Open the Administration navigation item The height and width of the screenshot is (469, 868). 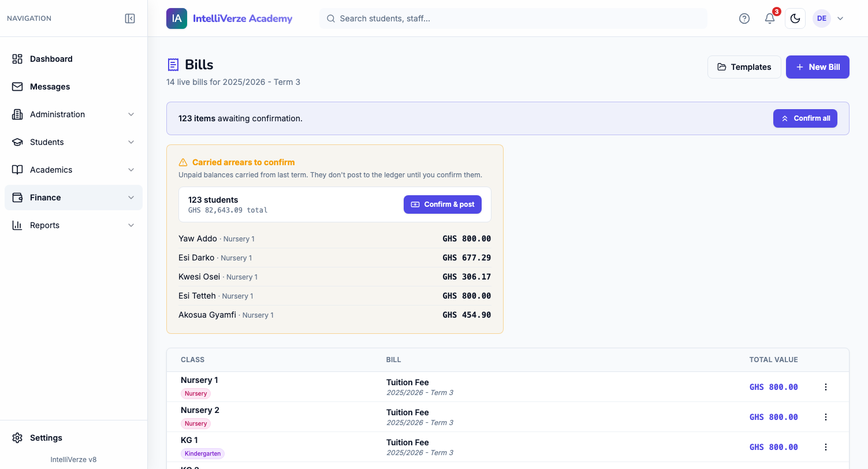click(73, 114)
